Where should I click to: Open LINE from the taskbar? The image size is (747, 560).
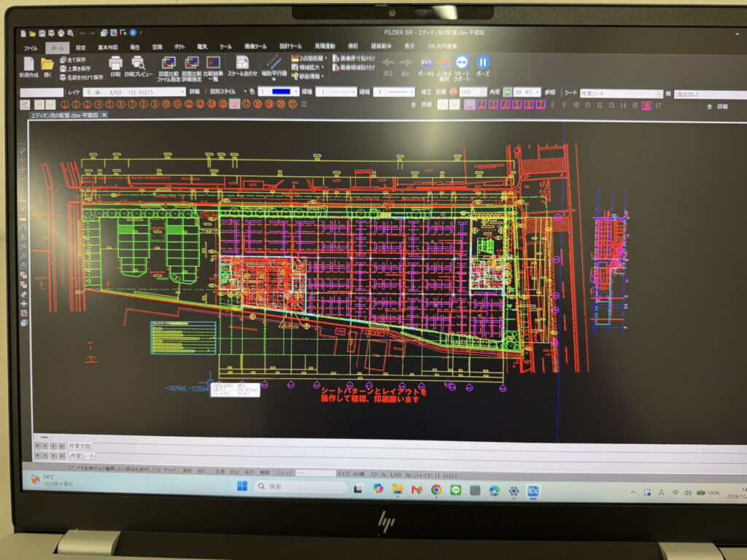click(x=455, y=490)
